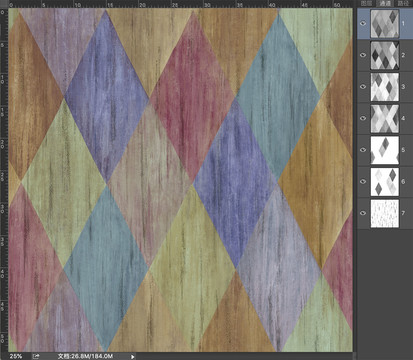Screen dimensions: 413x360
Task: Select channel 2 thumbnail
Action: tap(385, 55)
